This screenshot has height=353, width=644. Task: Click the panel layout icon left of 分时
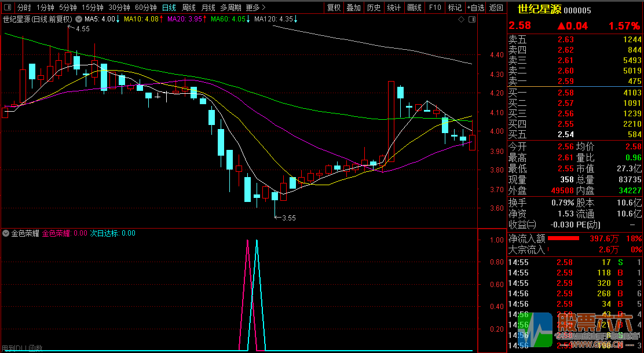[x=8, y=8]
